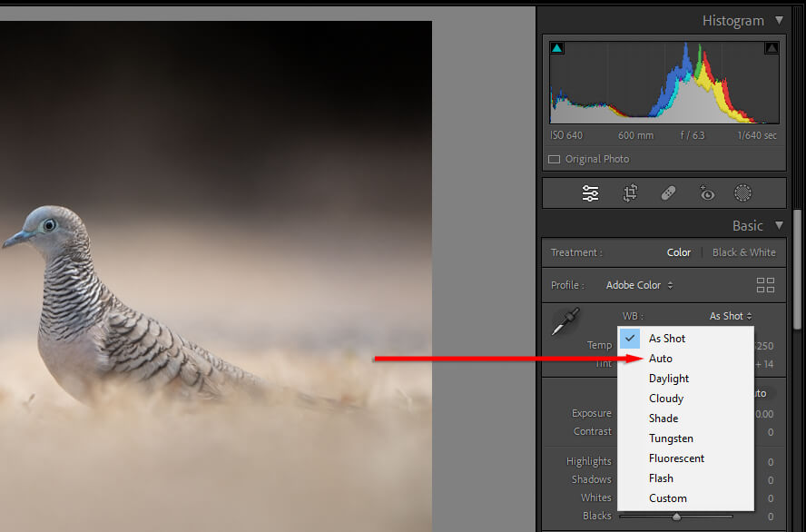Pick the White Balance eyedropper
Image resolution: width=806 pixels, height=532 pixels.
pos(566,321)
